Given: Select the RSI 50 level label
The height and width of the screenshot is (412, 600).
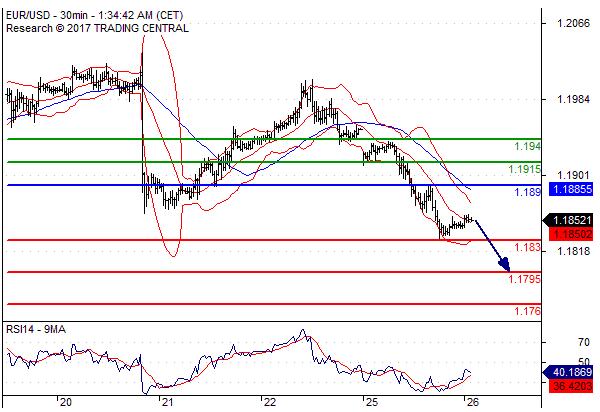Looking at the screenshot, I should (584, 361).
